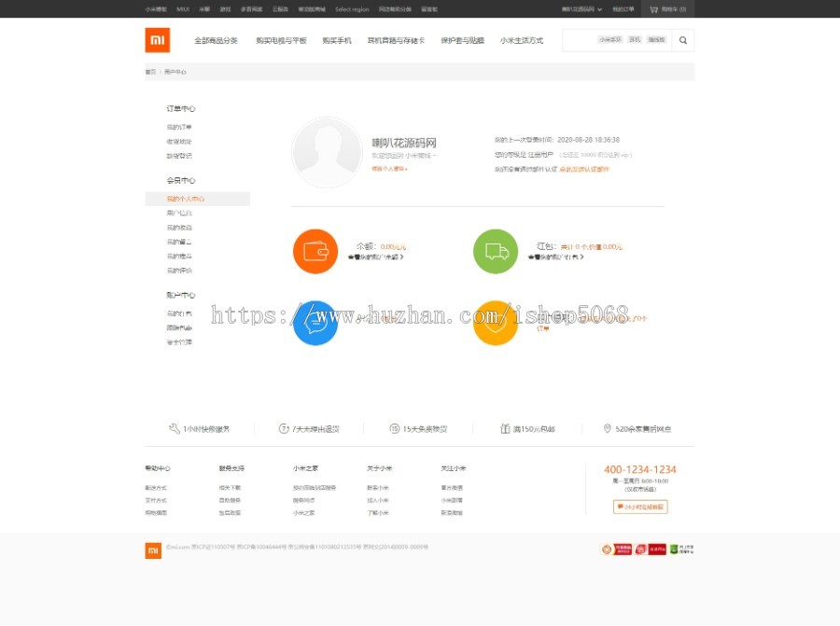The height and width of the screenshot is (626, 840).
Task: Click 相关下载 in footer 服务支持 column
Action: [230, 488]
